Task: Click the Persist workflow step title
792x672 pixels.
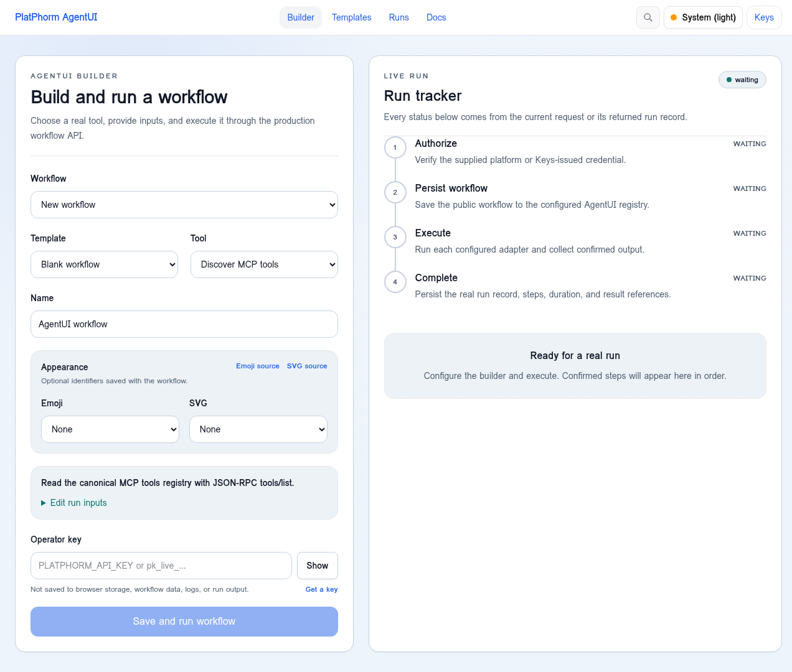Action: [451, 189]
